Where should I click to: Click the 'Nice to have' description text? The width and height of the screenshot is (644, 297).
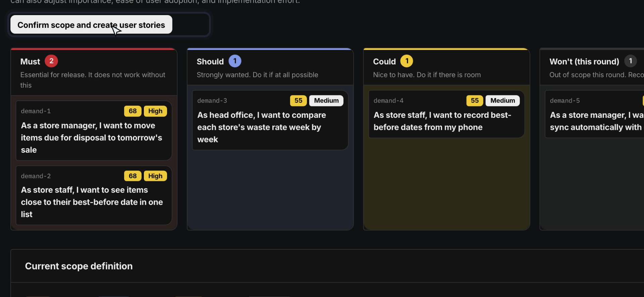click(x=427, y=75)
